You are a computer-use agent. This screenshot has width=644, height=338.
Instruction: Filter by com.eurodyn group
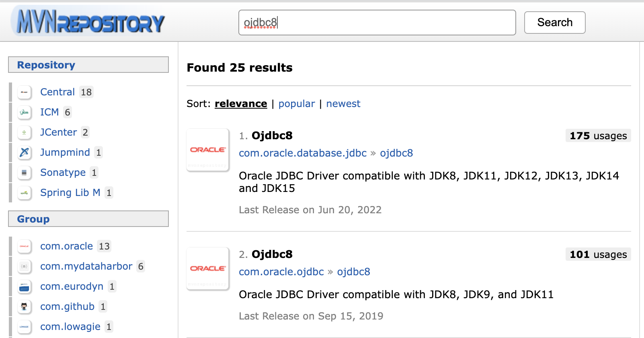pos(72,286)
